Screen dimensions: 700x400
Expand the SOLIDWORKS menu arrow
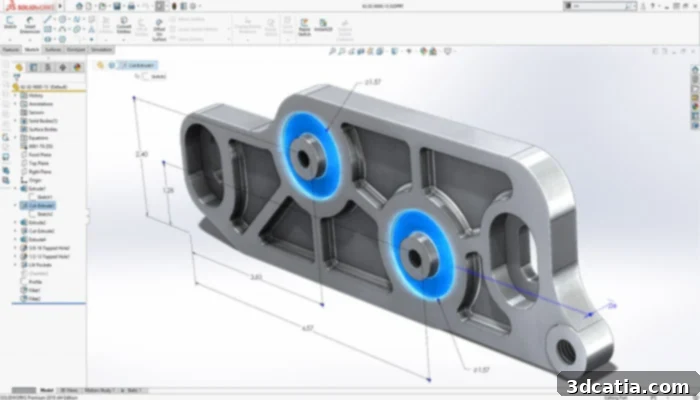(x=60, y=6)
